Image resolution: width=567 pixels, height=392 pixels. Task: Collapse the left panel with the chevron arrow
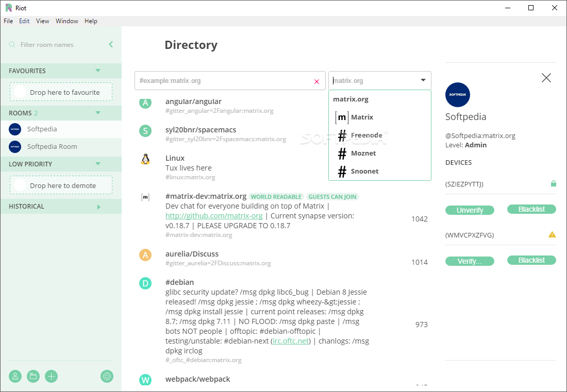click(111, 44)
